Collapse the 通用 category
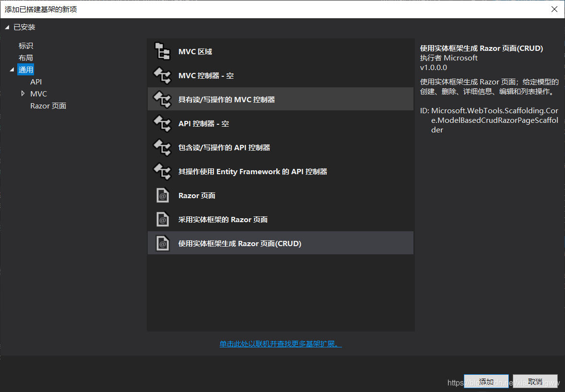This screenshot has height=392, width=565. click(x=12, y=69)
